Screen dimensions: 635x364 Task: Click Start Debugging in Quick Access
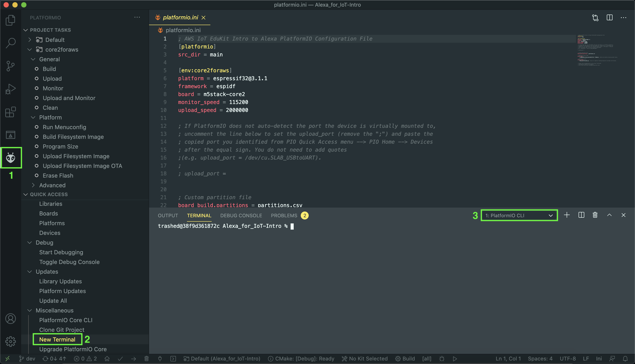[61, 252]
